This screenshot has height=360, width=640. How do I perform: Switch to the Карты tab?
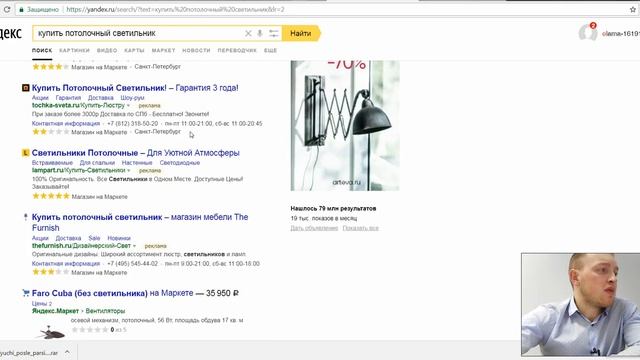[134, 51]
